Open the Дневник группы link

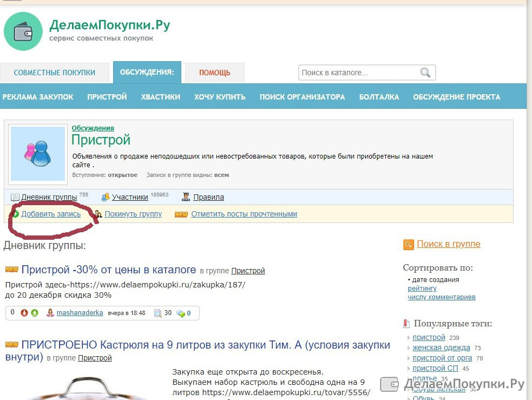(49, 197)
